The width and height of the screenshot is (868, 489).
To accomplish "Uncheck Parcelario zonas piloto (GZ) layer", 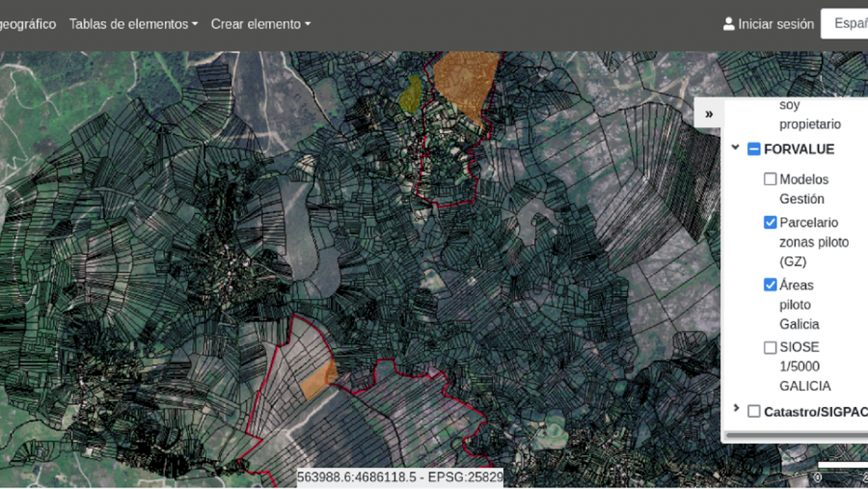I will [x=770, y=223].
